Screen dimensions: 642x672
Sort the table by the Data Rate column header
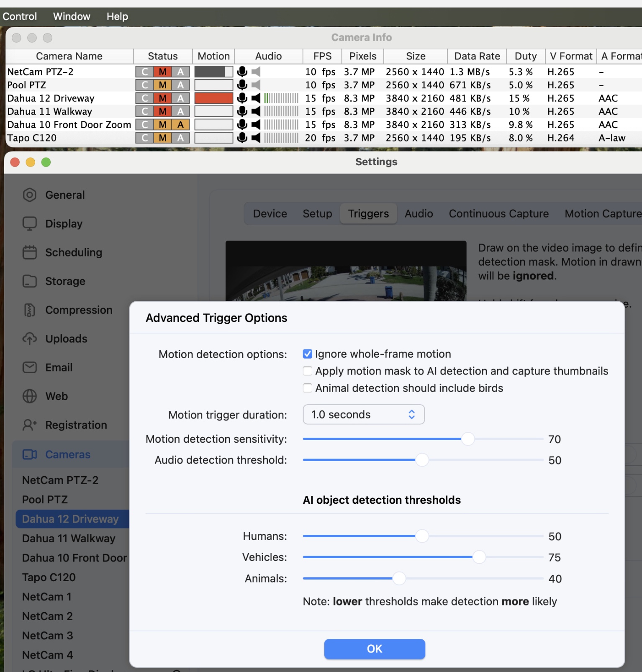coord(477,56)
